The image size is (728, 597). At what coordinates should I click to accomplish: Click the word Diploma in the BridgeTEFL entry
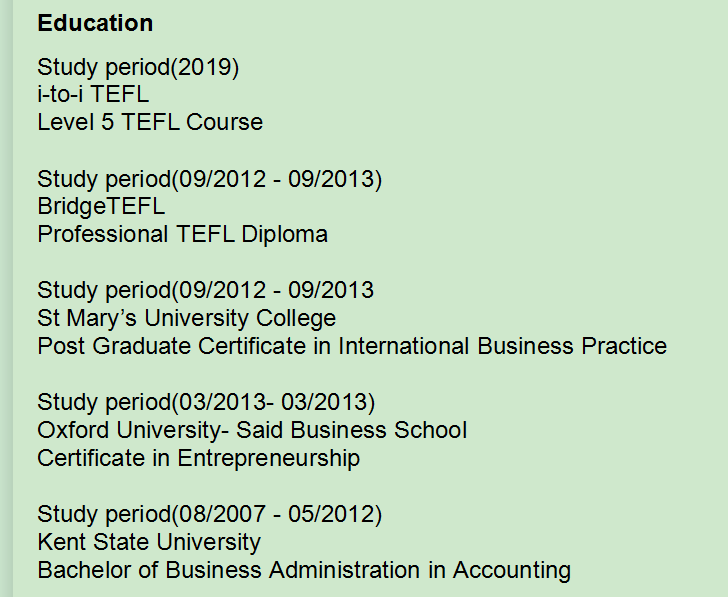pyautogui.click(x=285, y=235)
